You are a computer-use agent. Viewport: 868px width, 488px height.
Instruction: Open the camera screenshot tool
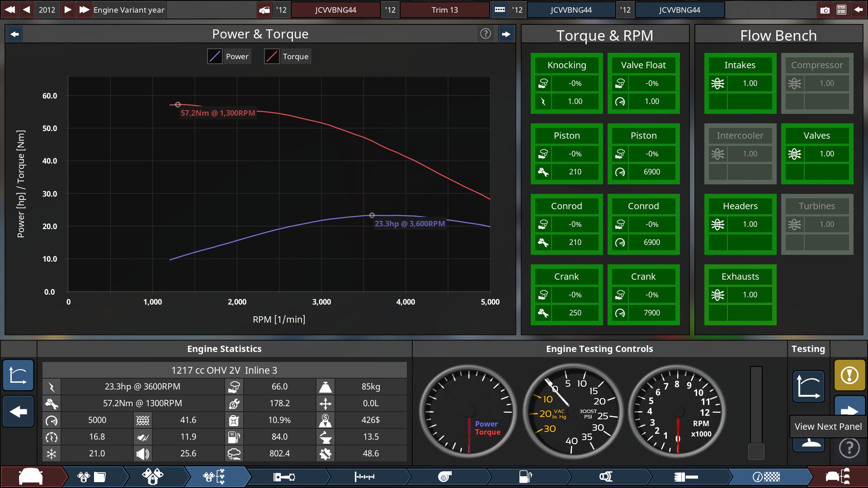tap(825, 9)
